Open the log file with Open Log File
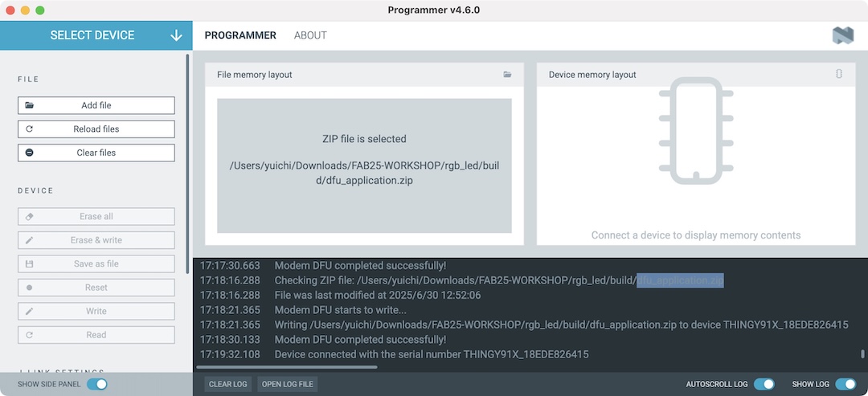 288,384
